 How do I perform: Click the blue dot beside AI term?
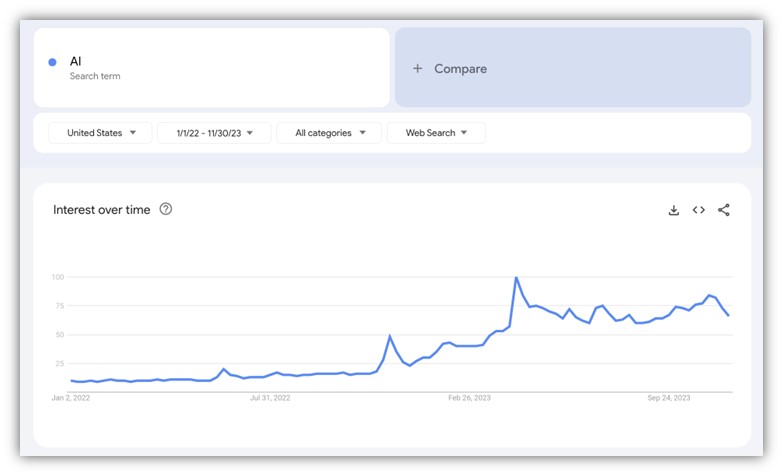click(x=52, y=62)
